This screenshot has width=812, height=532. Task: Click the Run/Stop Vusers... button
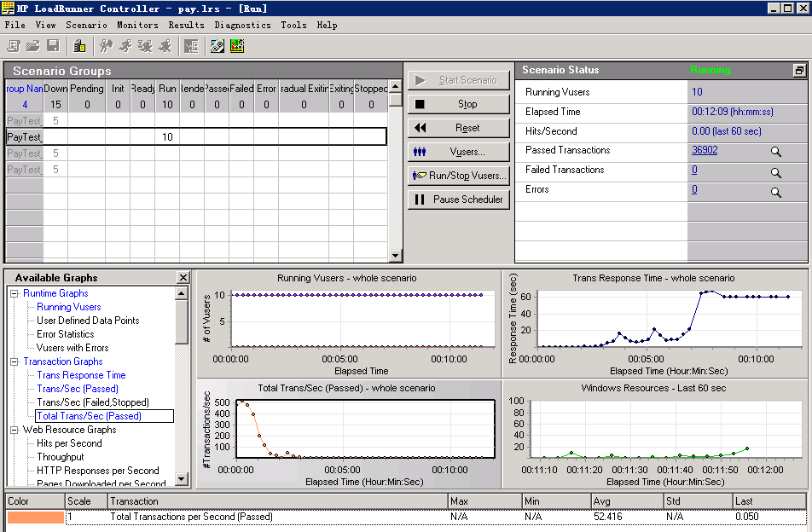pyautogui.click(x=459, y=176)
